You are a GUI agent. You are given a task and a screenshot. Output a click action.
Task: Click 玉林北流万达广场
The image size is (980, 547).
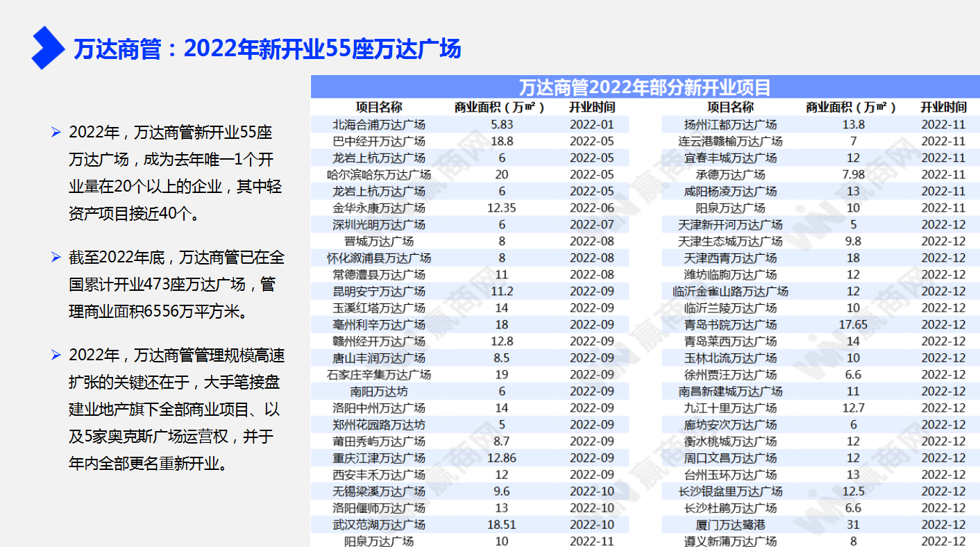[x=730, y=358]
